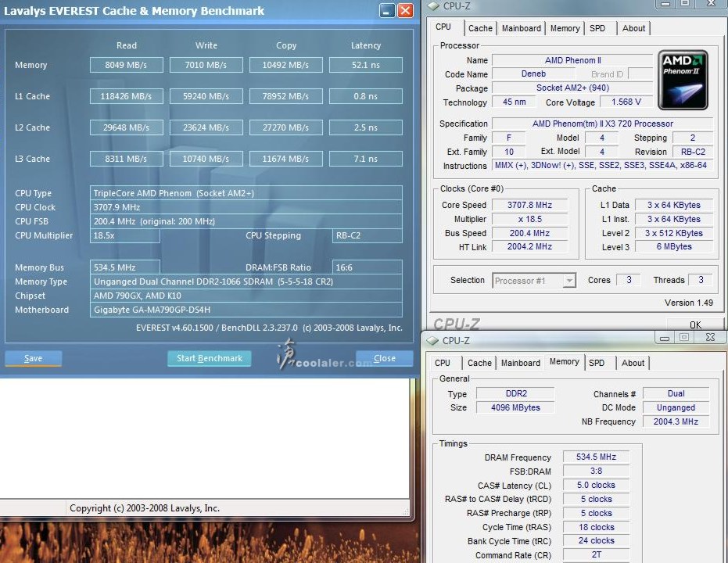Click the title bar icon of the CPU-Z memory window
The height and width of the screenshot is (563, 728).
tap(432, 341)
